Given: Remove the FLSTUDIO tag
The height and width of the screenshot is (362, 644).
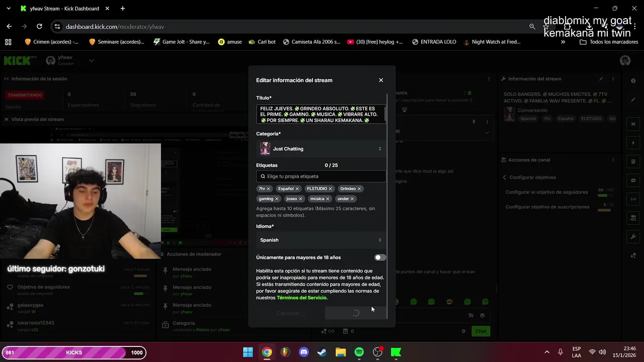Looking at the screenshot, I should [x=330, y=189].
